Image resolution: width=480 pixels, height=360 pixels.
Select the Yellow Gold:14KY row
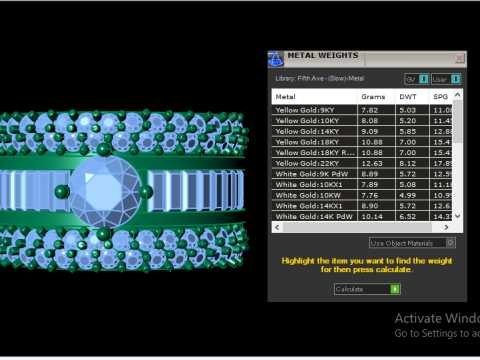[x=362, y=131]
